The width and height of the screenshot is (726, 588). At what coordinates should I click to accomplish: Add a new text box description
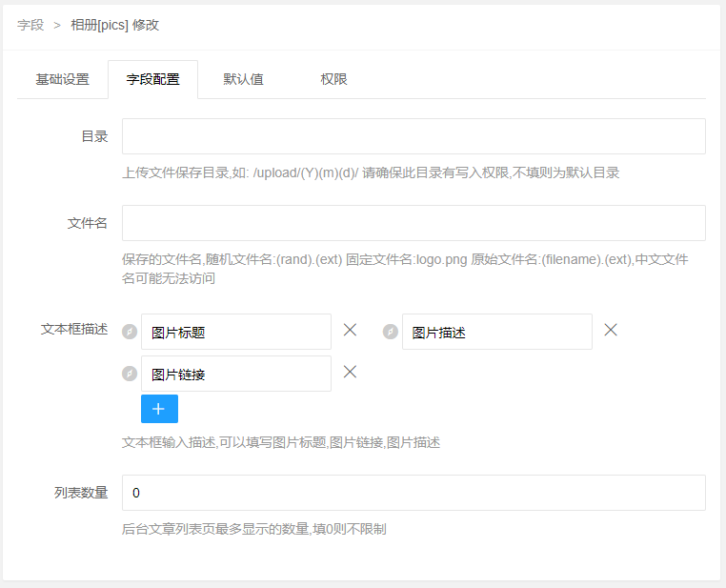tap(159, 409)
